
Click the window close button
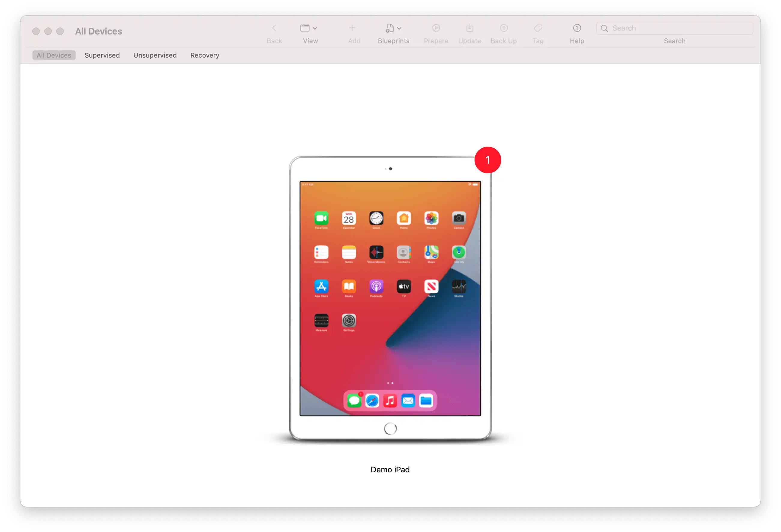[36, 31]
